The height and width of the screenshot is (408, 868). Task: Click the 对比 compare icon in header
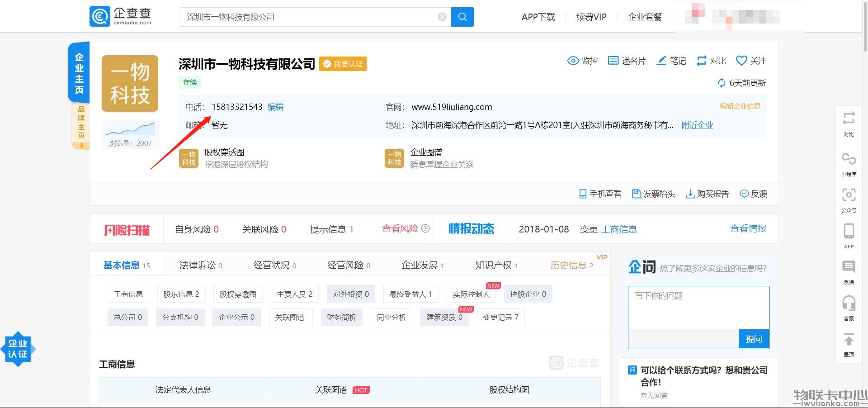click(x=701, y=61)
